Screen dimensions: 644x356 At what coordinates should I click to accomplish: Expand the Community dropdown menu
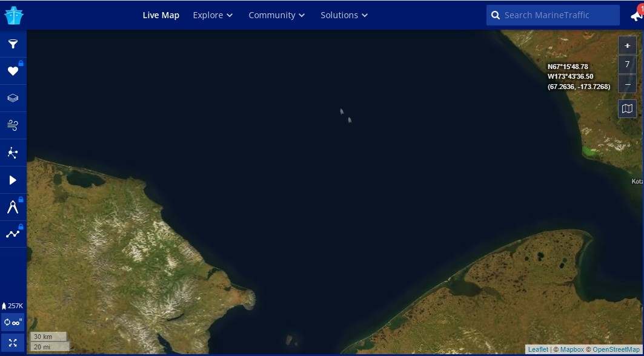point(276,15)
